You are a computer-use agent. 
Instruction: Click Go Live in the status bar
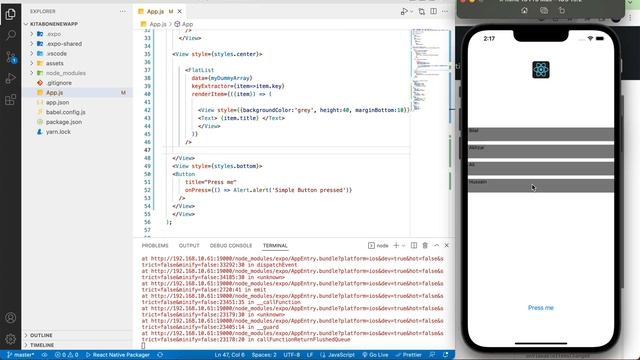[x=375, y=355]
